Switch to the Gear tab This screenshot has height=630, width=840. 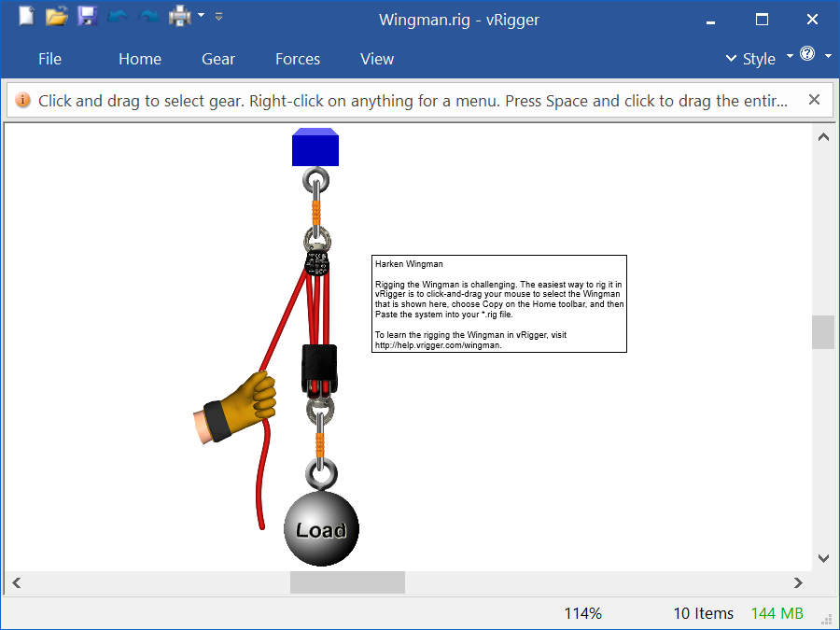click(218, 59)
